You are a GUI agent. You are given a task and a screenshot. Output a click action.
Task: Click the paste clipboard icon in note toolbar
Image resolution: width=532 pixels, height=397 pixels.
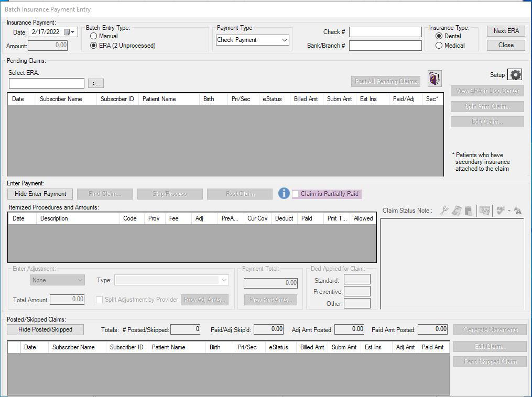(468, 211)
